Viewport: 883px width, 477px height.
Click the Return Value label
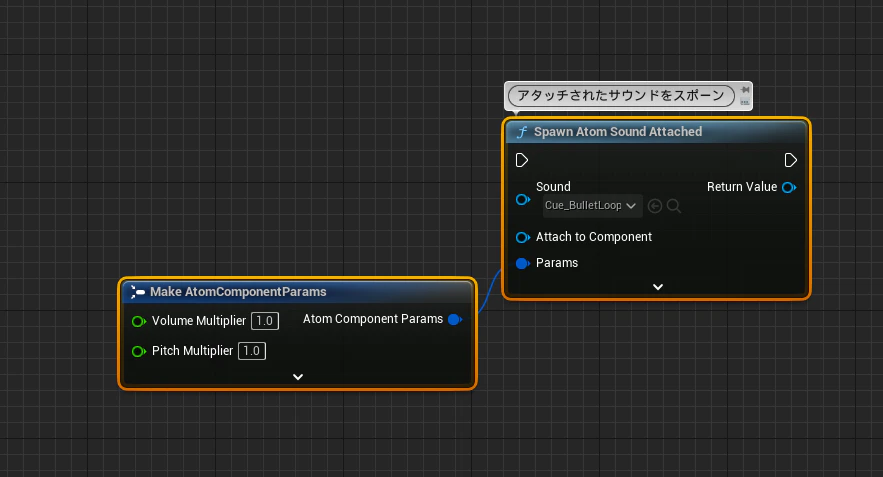point(742,187)
